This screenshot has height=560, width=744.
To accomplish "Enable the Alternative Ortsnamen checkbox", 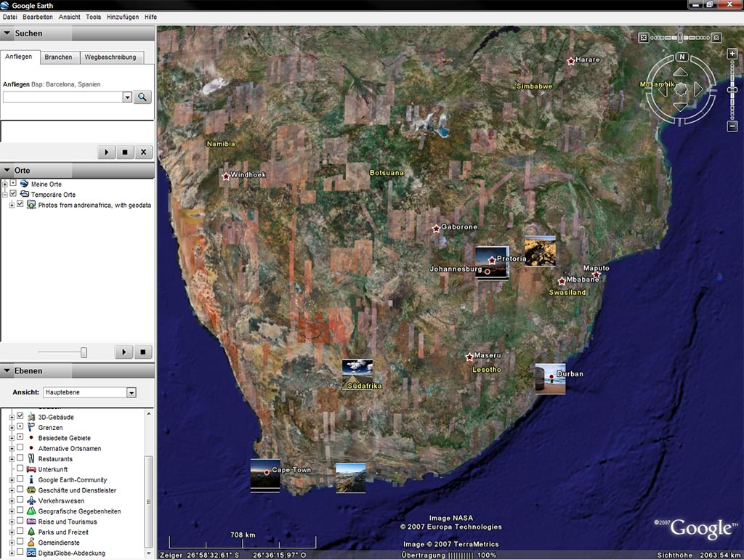I will tap(20, 447).
